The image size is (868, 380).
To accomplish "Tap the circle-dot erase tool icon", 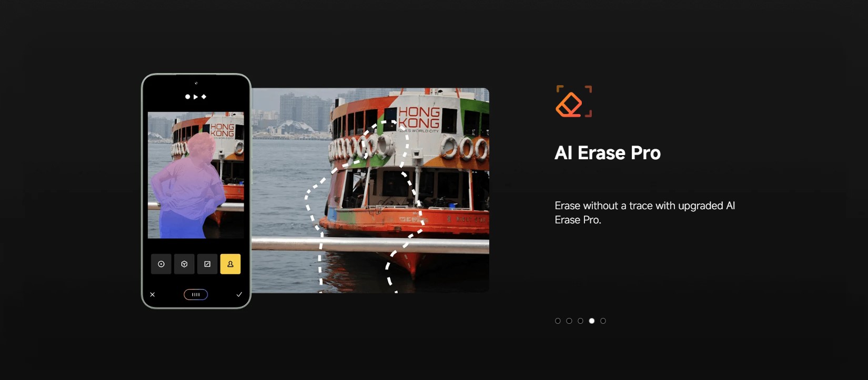I will tap(161, 264).
